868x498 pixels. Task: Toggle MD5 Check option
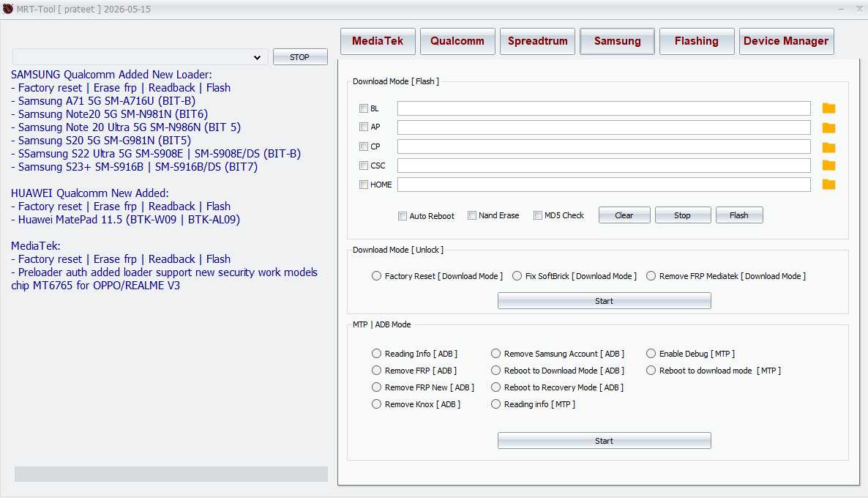coord(537,215)
